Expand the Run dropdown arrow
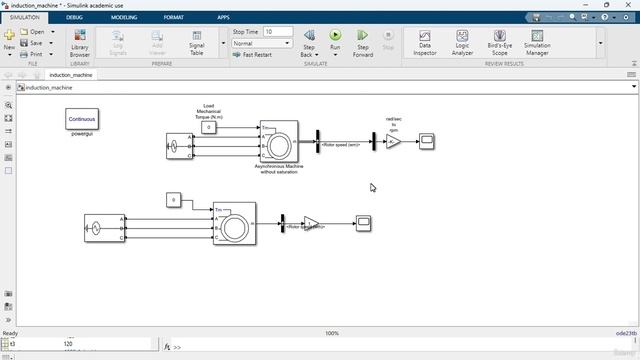 (335, 55)
